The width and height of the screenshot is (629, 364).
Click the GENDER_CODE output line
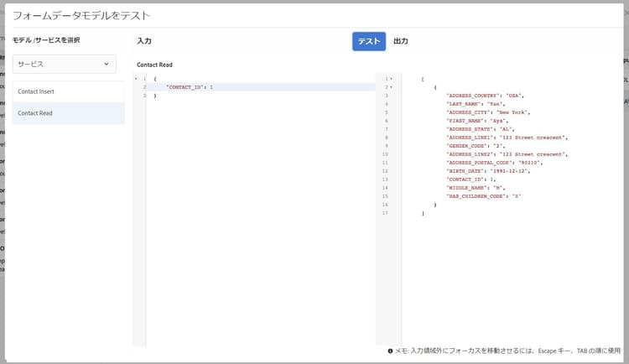pos(476,146)
